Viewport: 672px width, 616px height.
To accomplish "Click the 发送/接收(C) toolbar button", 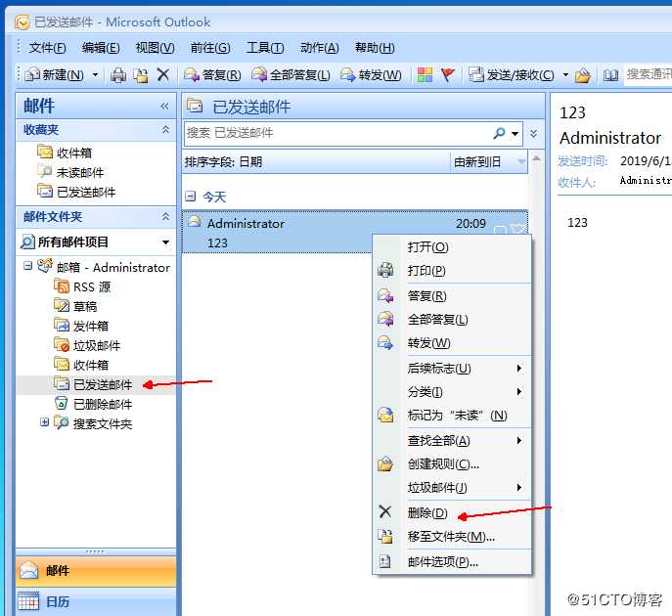I will click(x=512, y=75).
